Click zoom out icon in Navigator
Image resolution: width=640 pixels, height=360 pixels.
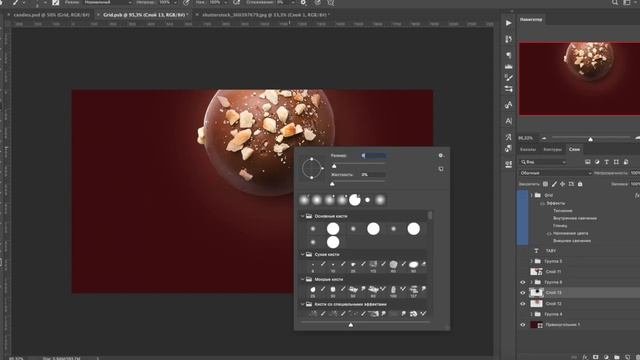point(544,138)
